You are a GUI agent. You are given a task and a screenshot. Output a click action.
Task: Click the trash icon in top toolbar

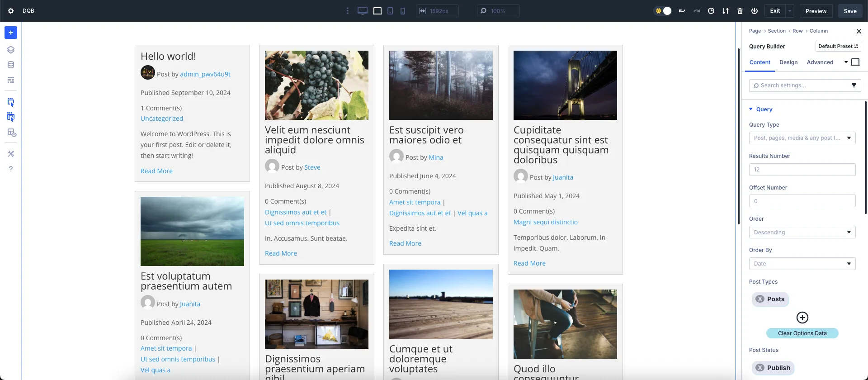pyautogui.click(x=740, y=11)
